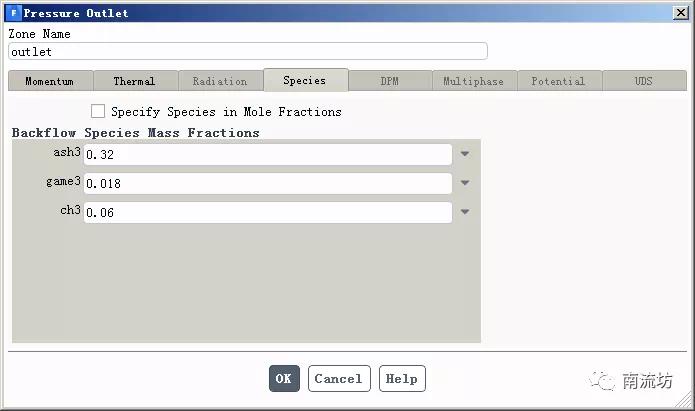Open the Potential tab
Viewport: 695px width, 411px height.
558,81
